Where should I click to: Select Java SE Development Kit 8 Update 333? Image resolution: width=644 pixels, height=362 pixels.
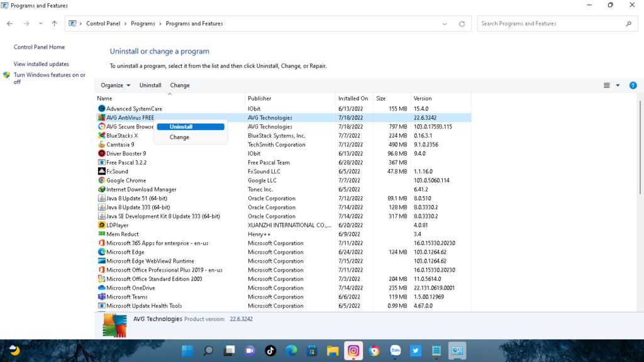[x=284, y=216]
